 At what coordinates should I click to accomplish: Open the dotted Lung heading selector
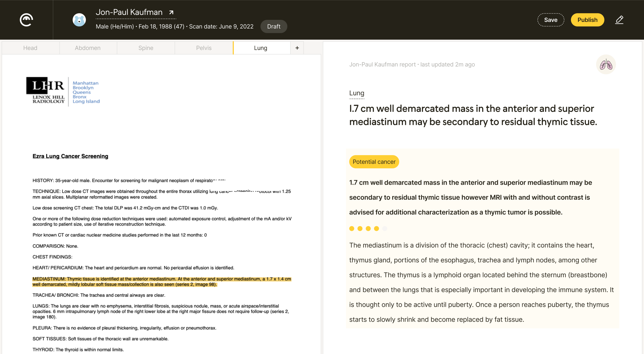[357, 93]
